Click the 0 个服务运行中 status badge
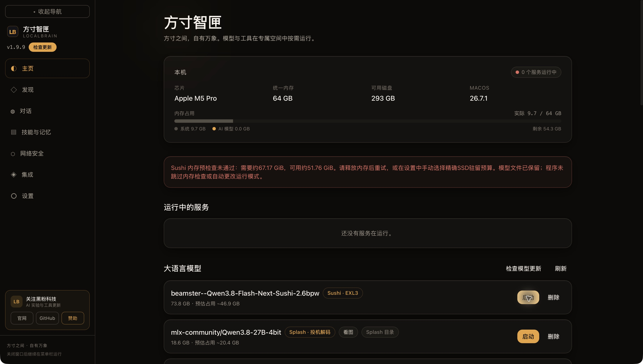Screen dimensions: 643x364 click(x=536, y=72)
